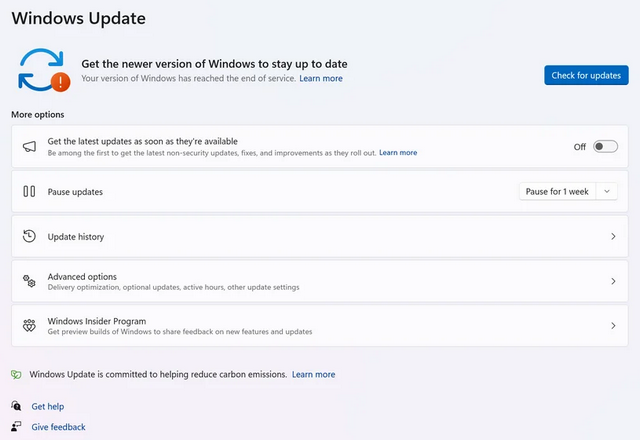Image resolution: width=640 pixels, height=440 pixels.
Task: Click the Windows Update sync status icon
Action: (x=44, y=70)
